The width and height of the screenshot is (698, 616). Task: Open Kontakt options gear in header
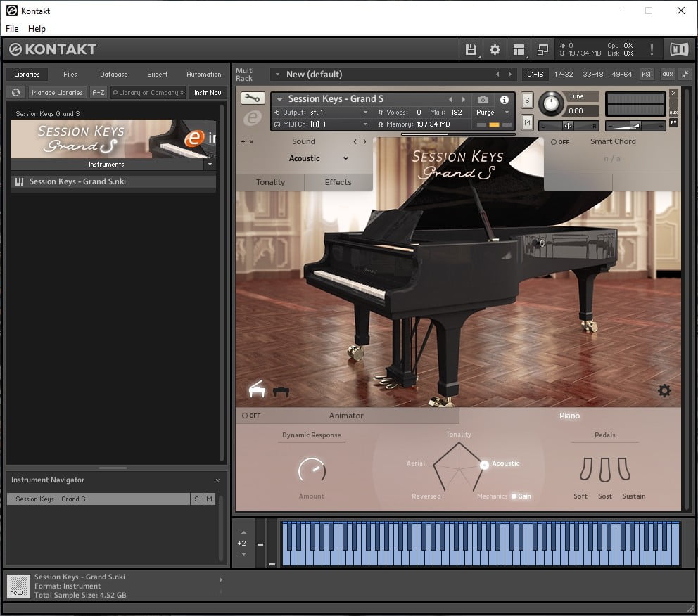pos(495,49)
